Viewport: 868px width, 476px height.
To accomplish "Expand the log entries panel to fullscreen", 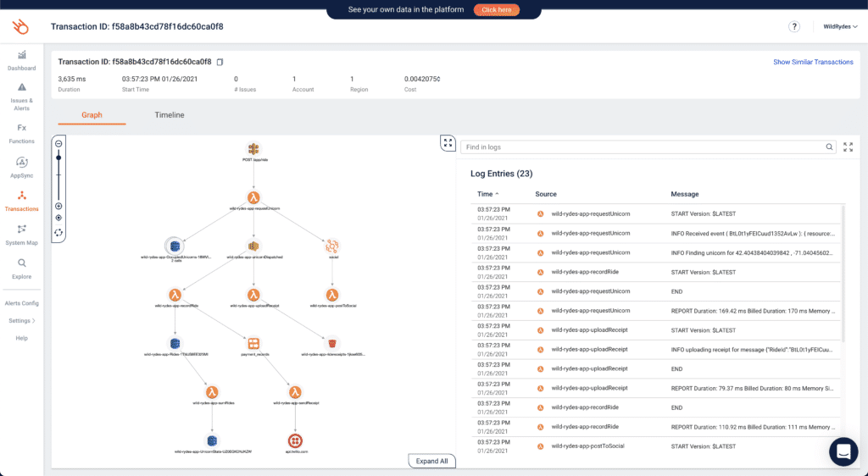I will [848, 147].
